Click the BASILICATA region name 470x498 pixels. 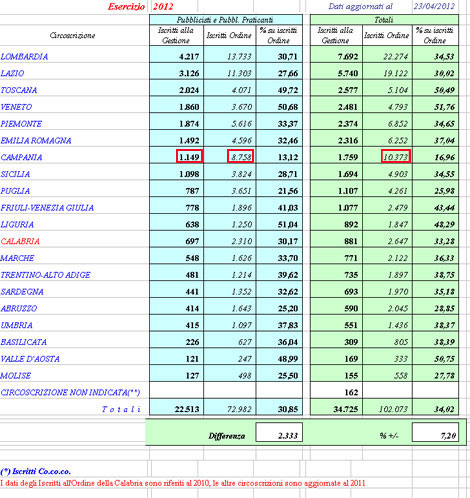(24, 342)
